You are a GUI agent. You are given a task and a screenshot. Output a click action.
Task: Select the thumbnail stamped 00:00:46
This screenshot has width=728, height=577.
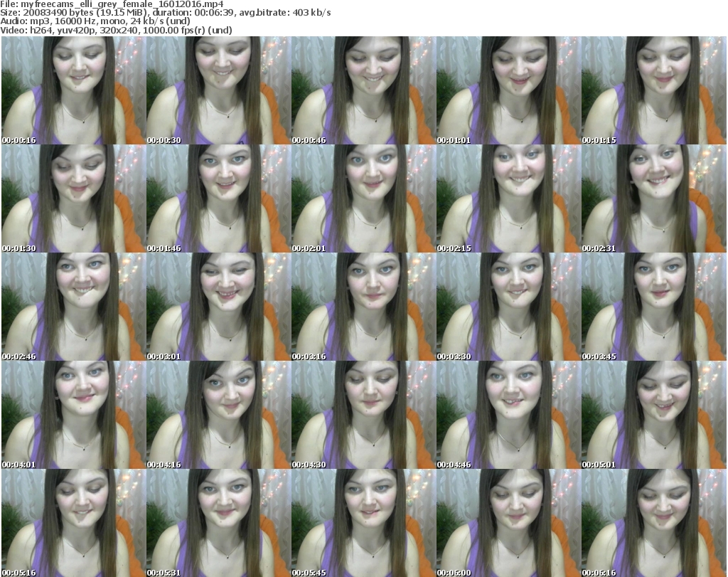[363, 90]
